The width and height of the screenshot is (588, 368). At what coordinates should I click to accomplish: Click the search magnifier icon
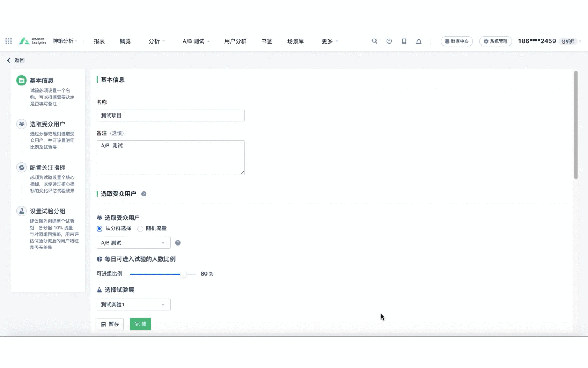374,41
